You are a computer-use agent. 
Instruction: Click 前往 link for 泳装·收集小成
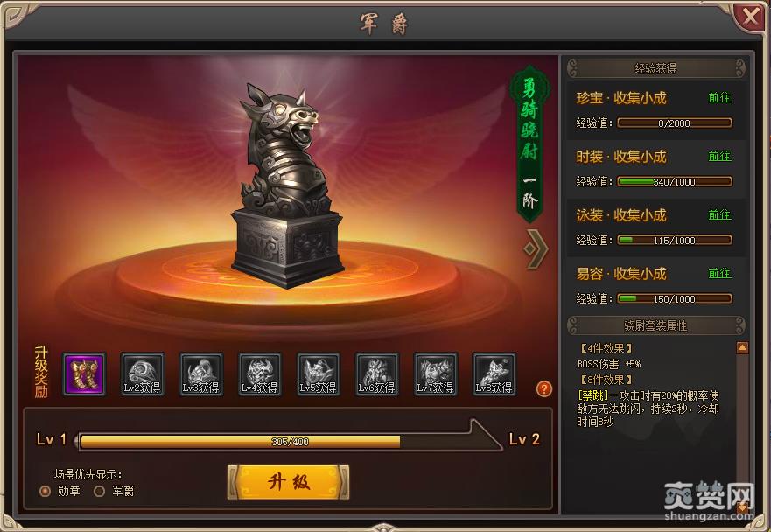coord(719,215)
